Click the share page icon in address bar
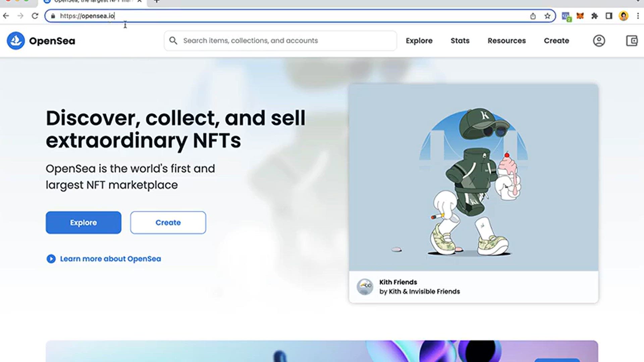This screenshot has height=362, width=644. point(533,16)
